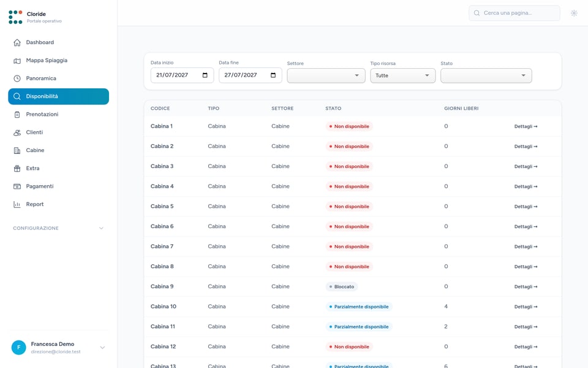This screenshot has width=588, height=368.
Task: Show Dettagli for Cabina 5
Action: tap(526, 207)
